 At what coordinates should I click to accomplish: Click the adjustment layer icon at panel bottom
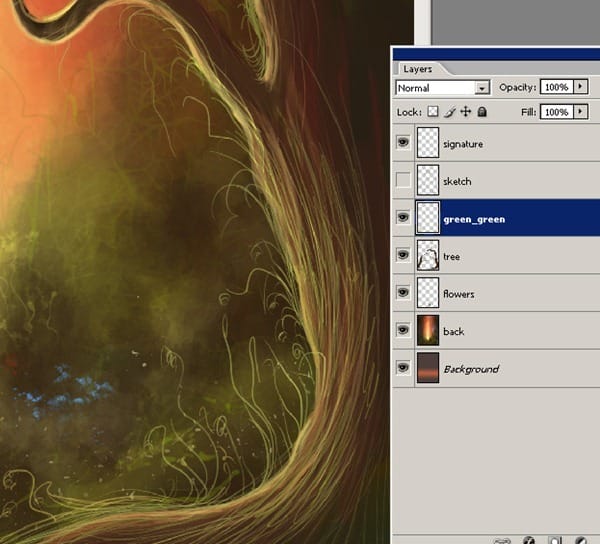coord(580,540)
